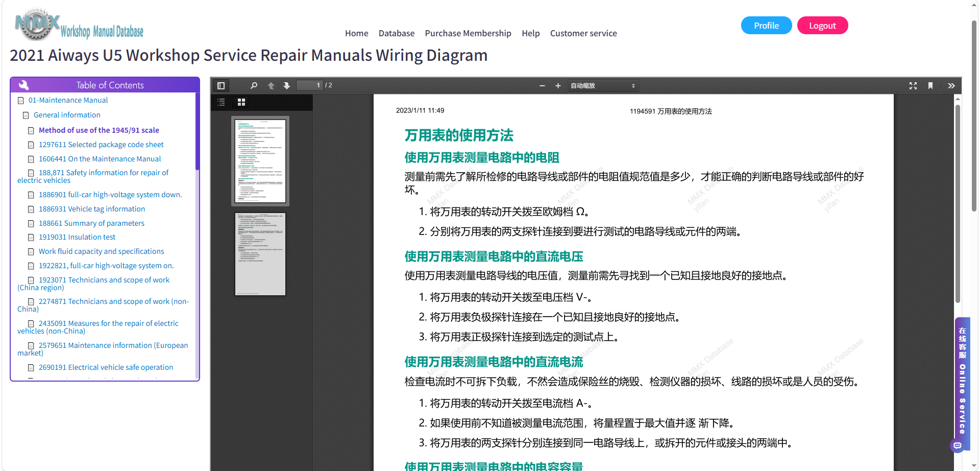Select page 2 thumbnail
The width and height of the screenshot is (980, 471).
[x=260, y=254]
